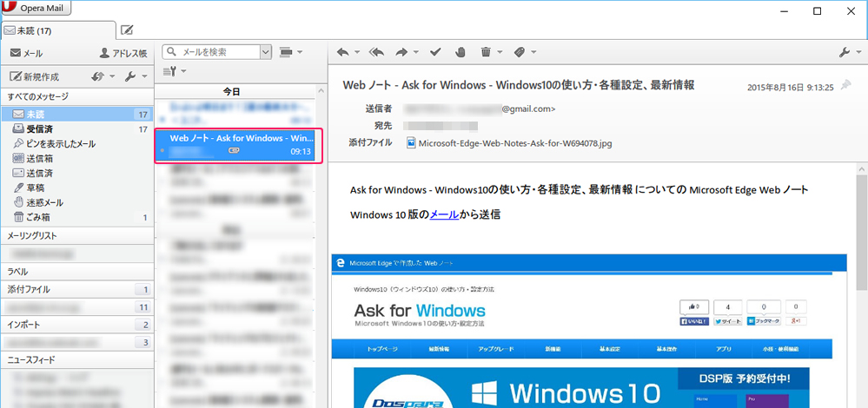Image resolution: width=868 pixels, height=408 pixels.
Task: Click the メール button
Action: [x=26, y=54]
